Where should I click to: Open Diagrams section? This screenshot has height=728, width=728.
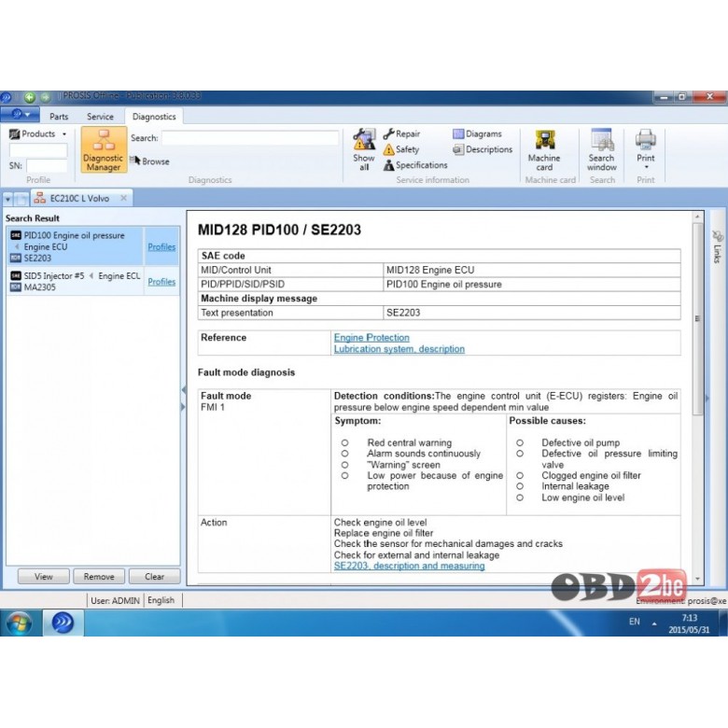(477, 133)
